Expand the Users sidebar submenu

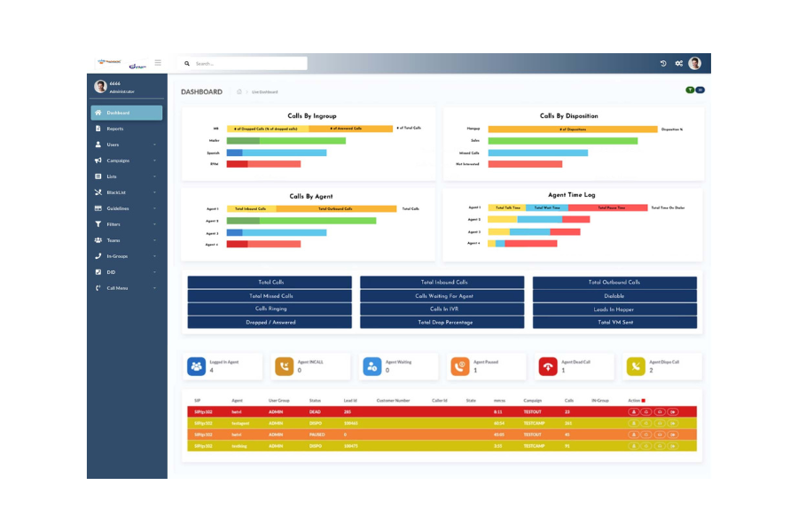click(126, 145)
